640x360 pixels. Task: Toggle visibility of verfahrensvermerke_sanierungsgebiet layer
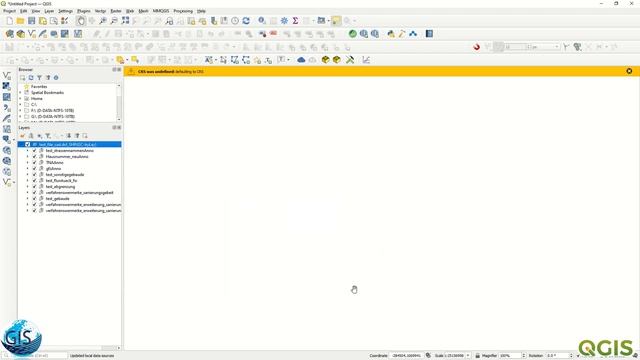34,193
